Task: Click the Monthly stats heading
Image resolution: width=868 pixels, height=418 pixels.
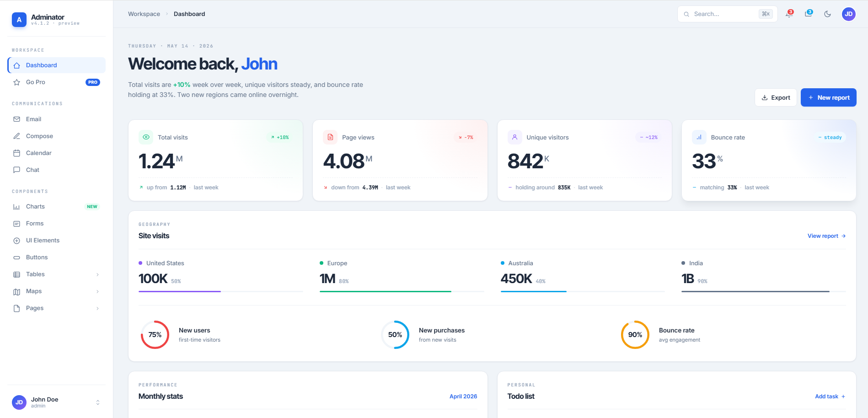Action: (x=161, y=397)
